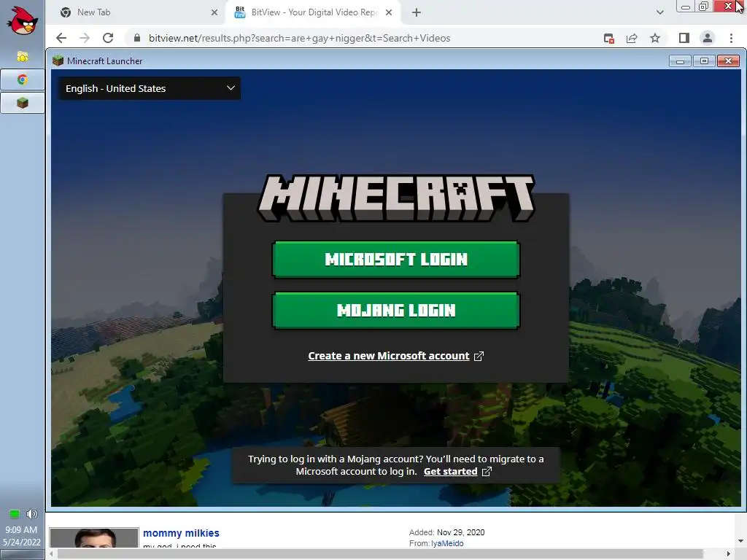Click the Minecraft Launcher title icon
This screenshot has width=747, height=560.
coord(58,61)
